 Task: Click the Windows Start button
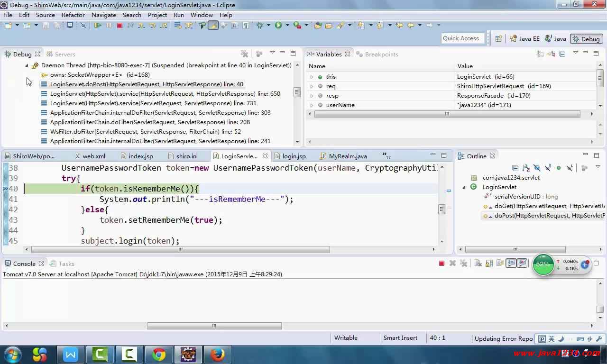point(12,354)
